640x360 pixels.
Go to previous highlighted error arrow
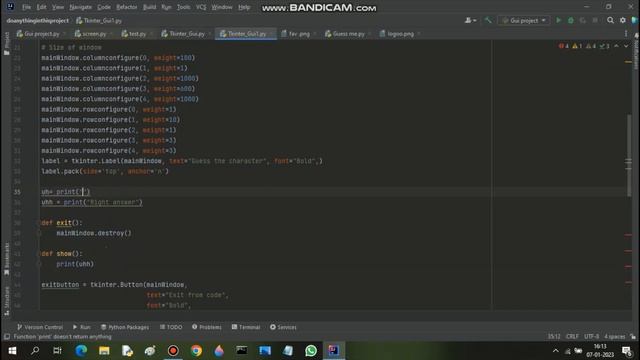[x=616, y=46]
